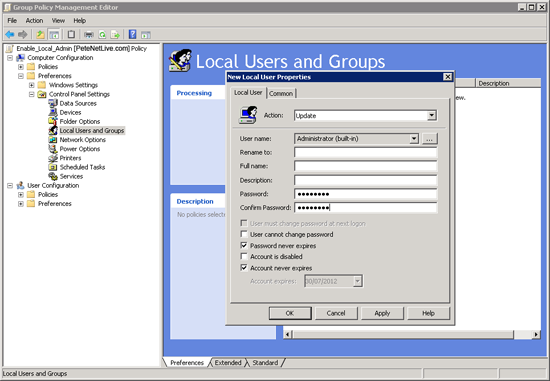Collapse the User Configuration node
This screenshot has height=381, width=550.
10,185
